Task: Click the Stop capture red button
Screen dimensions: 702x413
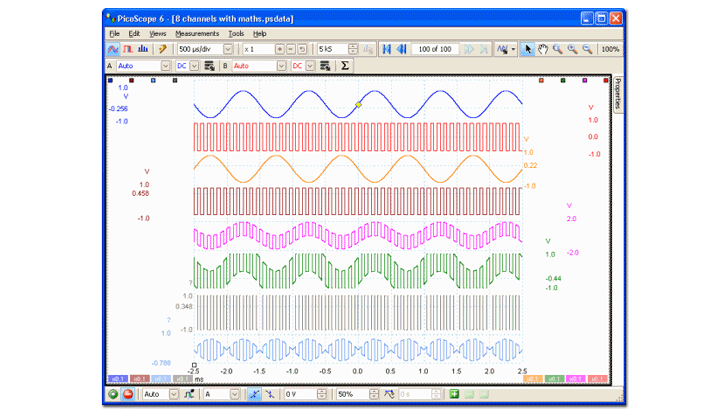Action: (x=128, y=395)
